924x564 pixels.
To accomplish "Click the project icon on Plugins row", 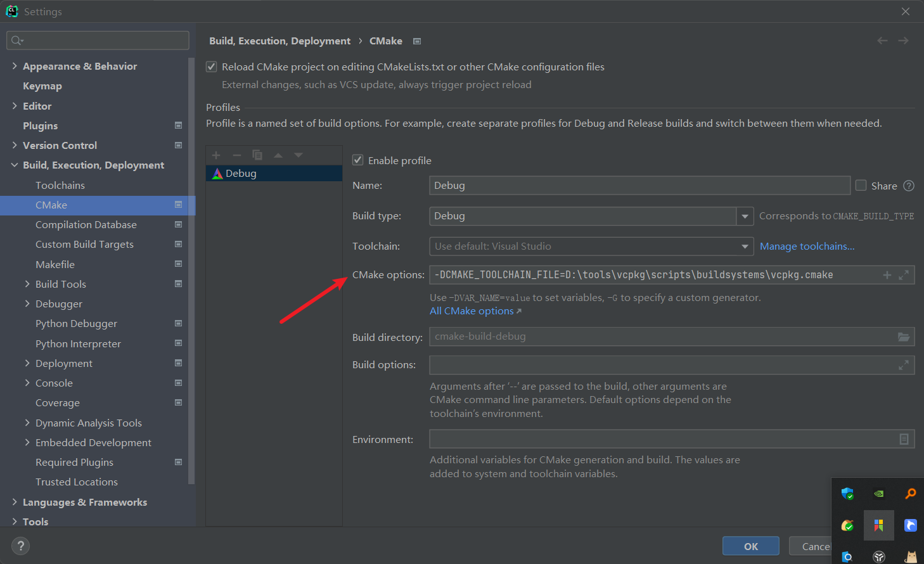I will point(179,125).
